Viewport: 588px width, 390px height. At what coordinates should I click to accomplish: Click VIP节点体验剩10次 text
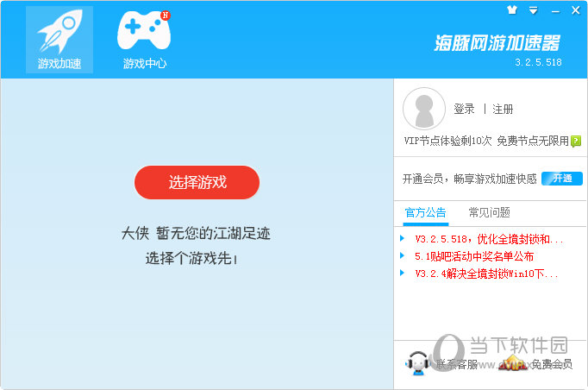(447, 142)
